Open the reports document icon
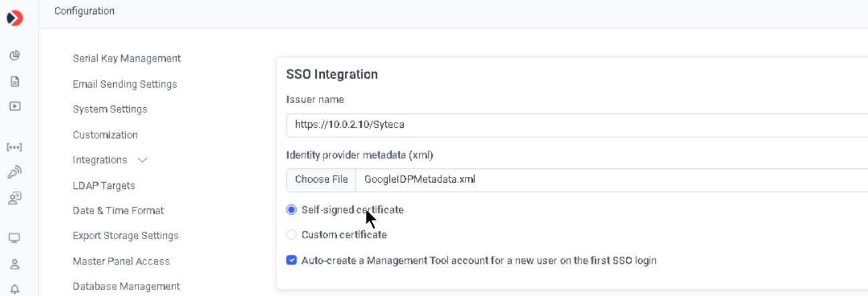Screen dimensions: 868x296 pyautogui.click(x=15, y=81)
